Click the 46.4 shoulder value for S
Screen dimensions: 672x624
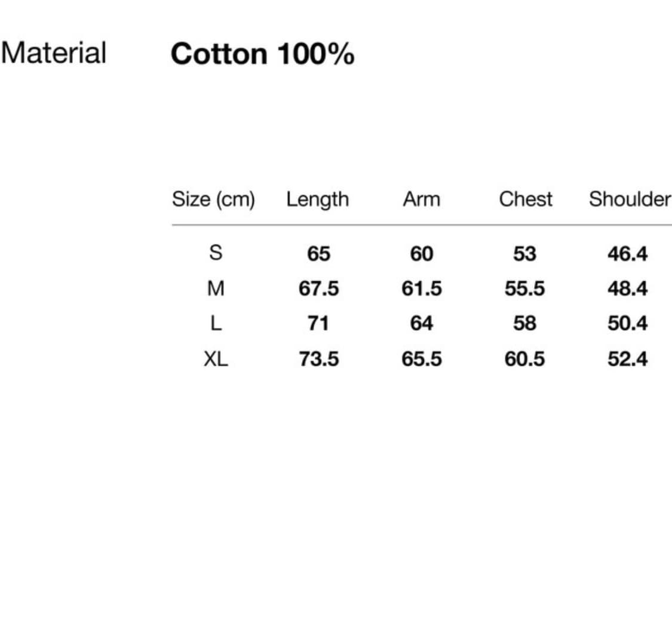(627, 254)
